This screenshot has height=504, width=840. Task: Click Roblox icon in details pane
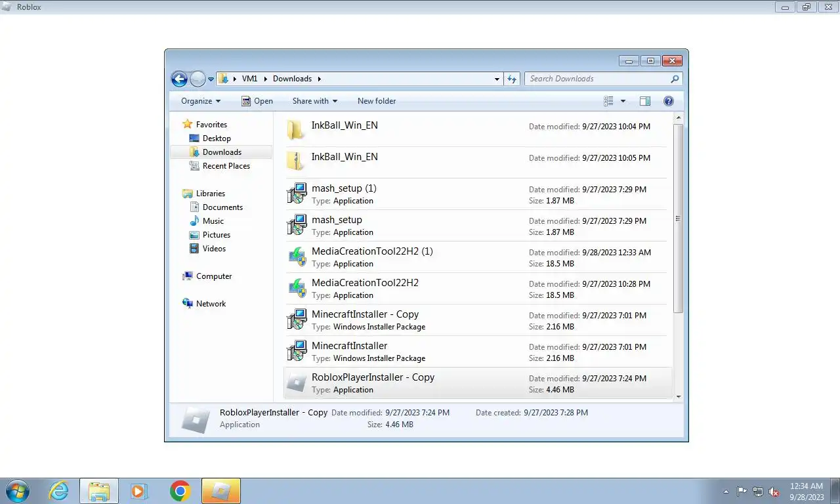[196, 419]
